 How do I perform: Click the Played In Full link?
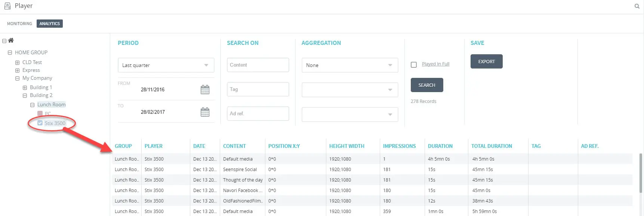pos(435,64)
